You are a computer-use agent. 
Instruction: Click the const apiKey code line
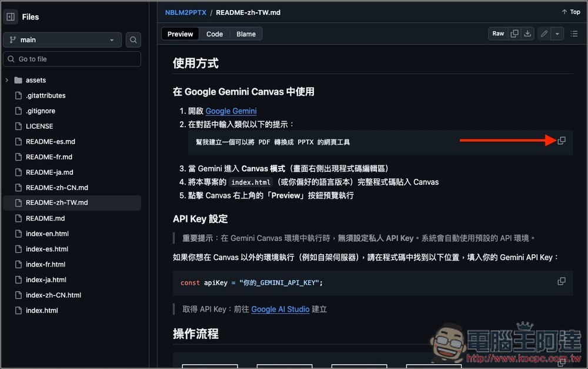(x=252, y=282)
